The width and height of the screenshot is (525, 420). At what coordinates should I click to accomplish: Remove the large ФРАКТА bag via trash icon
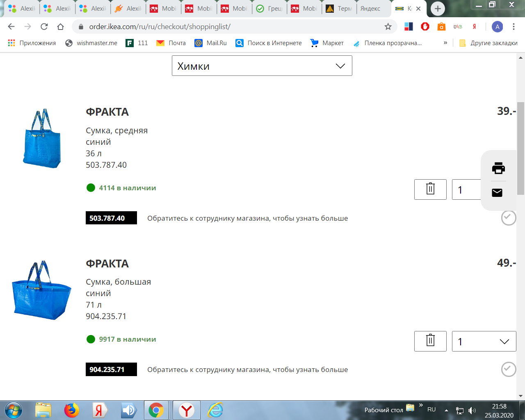coord(430,341)
